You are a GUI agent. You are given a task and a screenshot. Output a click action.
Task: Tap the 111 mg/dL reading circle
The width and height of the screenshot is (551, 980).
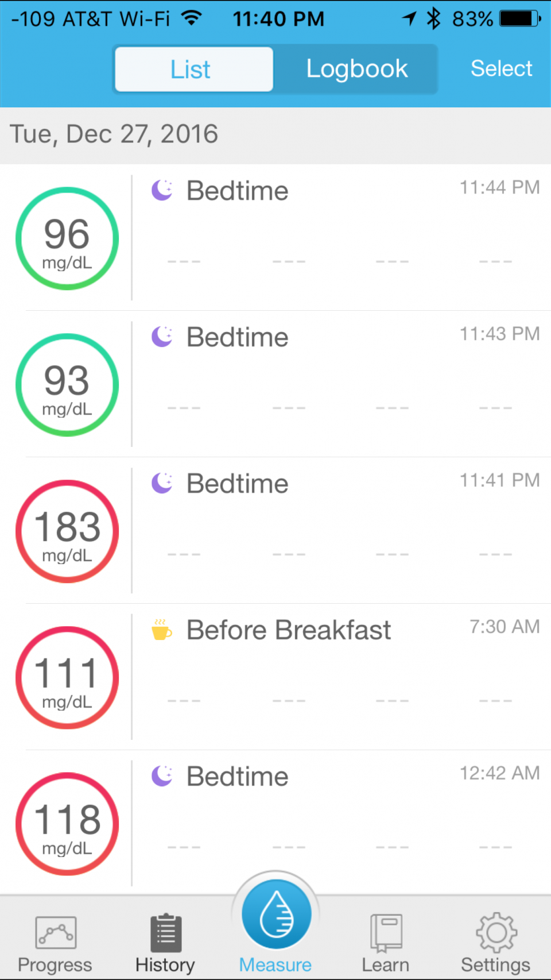pos(67,678)
